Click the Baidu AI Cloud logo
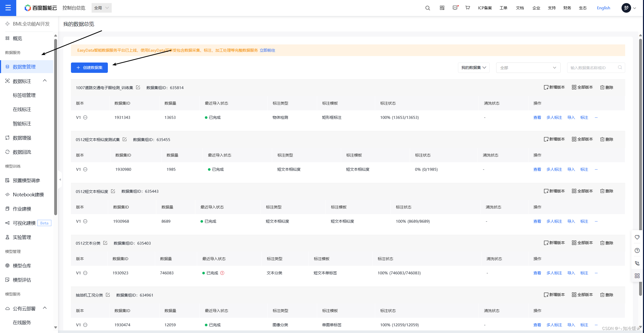Screen dimensions: 644x333 click(x=41, y=8)
